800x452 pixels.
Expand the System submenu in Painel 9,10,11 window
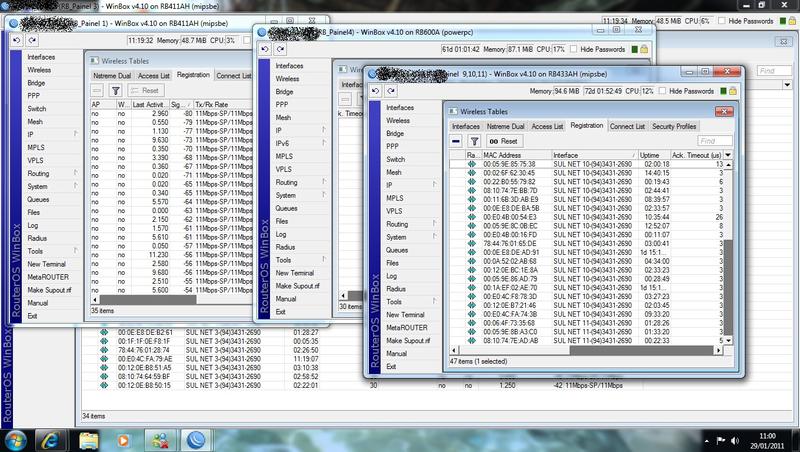coord(435,236)
